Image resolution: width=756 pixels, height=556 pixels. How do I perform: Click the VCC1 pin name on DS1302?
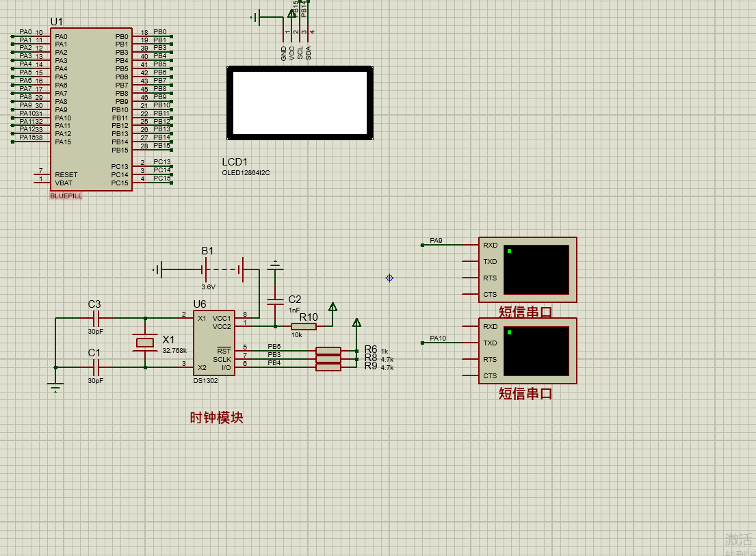pyautogui.click(x=222, y=319)
